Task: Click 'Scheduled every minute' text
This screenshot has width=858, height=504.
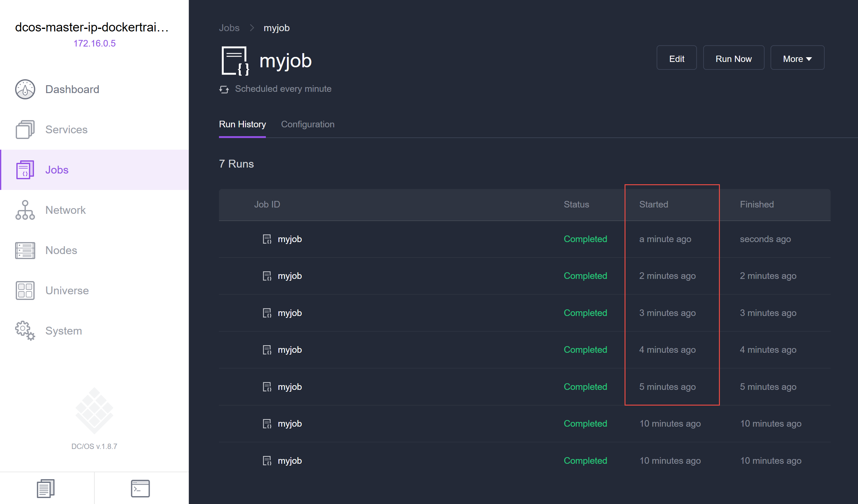Action: (283, 89)
